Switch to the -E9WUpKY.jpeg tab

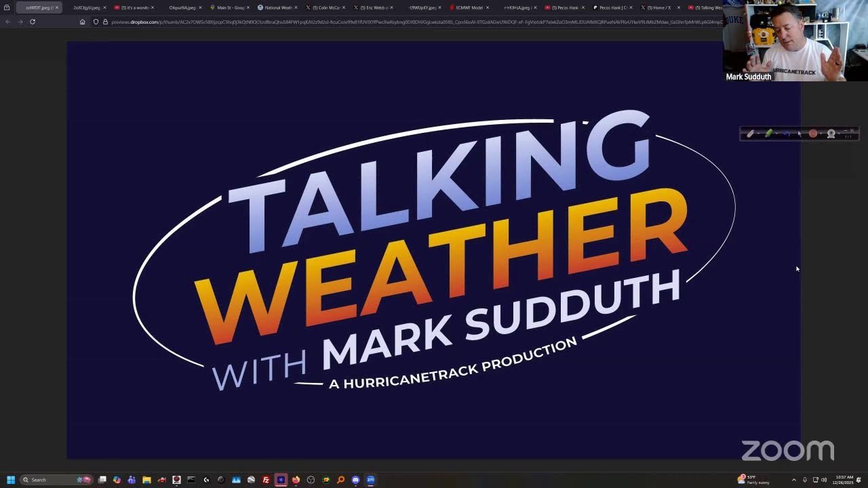point(421,7)
